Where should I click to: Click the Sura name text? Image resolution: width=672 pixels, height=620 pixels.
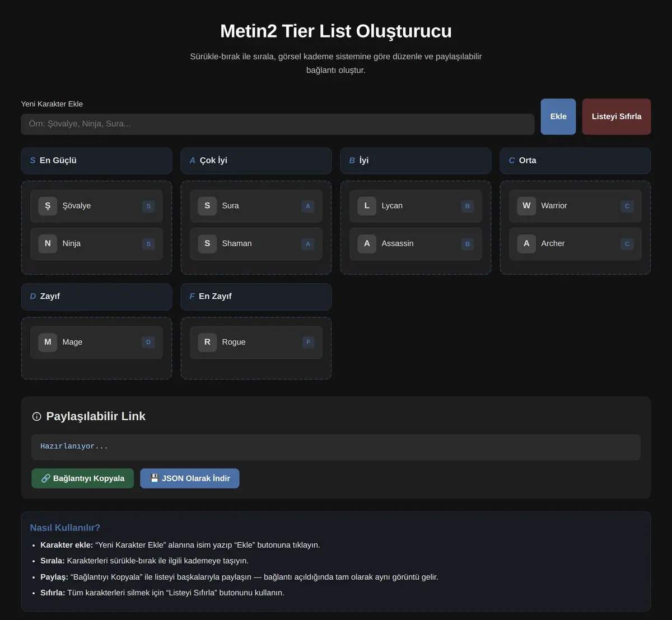click(x=231, y=206)
